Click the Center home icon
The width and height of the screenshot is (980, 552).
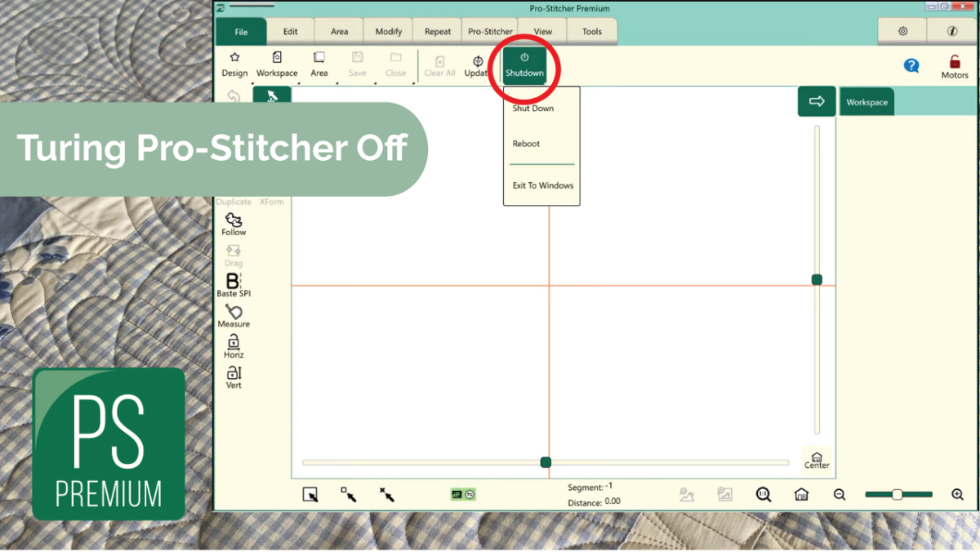tap(816, 458)
